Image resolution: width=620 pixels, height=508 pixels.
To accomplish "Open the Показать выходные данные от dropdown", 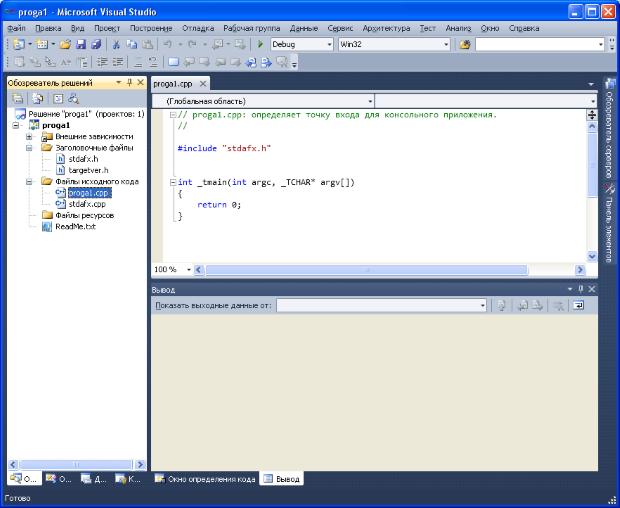I will 482,305.
